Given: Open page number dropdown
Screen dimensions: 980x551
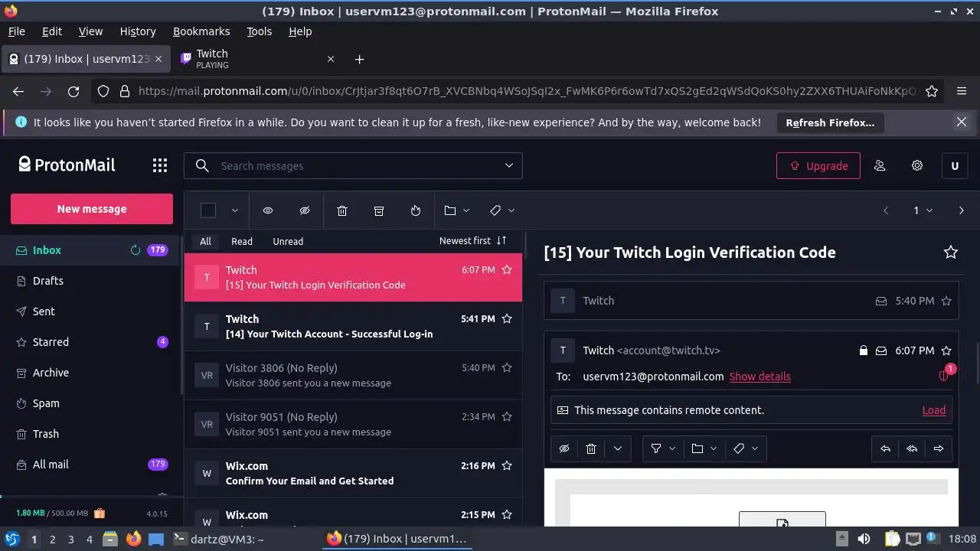Looking at the screenshot, I should point(923,210).
